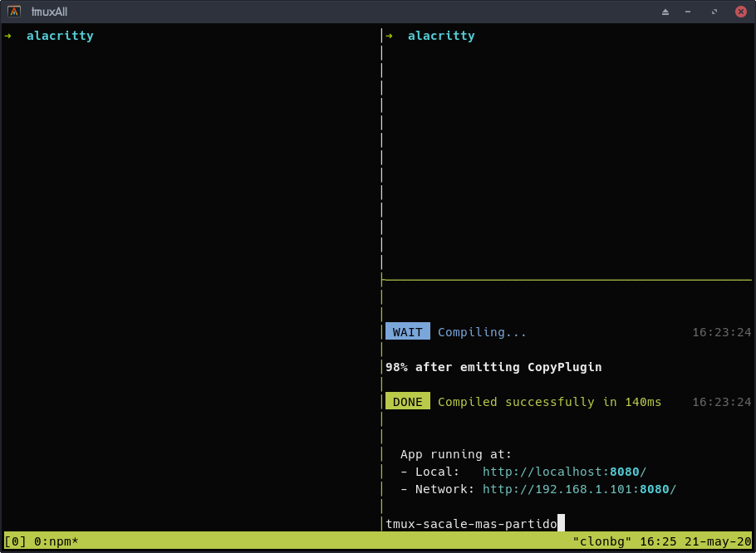Minimize the tmuxAll window
This screenshot has width=756, height=553.
pos(688,12)
